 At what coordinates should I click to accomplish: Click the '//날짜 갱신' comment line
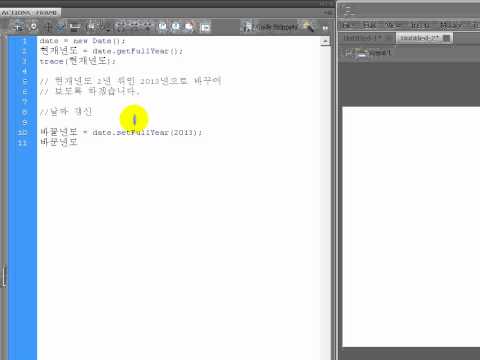[x=66, y=112]
